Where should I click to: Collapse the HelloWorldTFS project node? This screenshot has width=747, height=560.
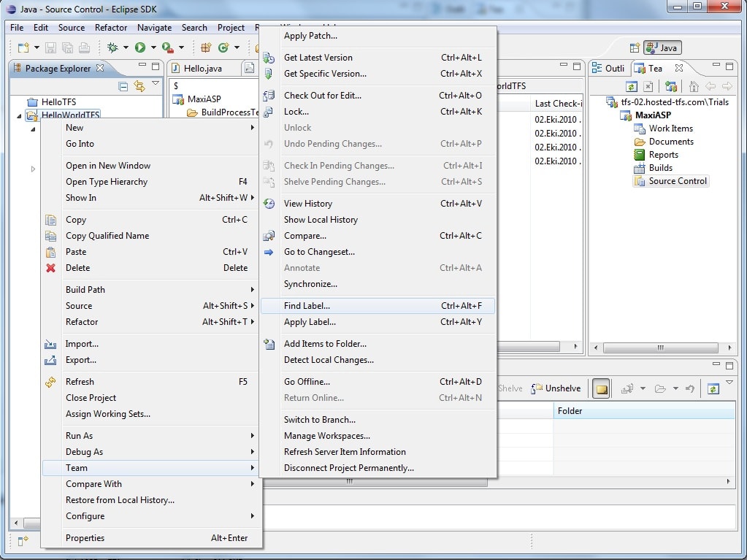(19, 115)
